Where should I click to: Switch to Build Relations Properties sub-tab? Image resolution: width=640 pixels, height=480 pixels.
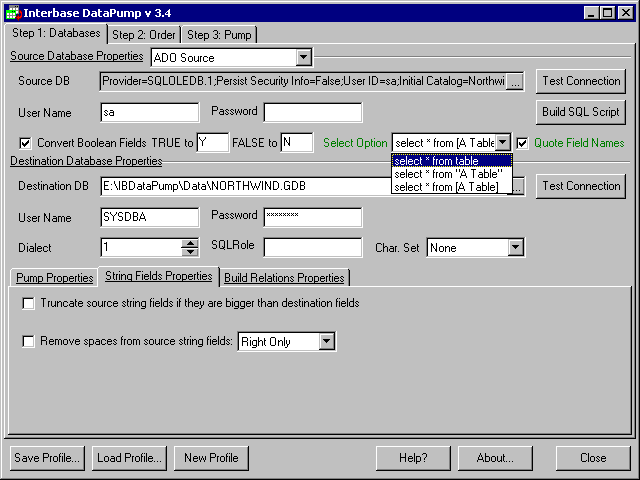[x=284, y=278]
